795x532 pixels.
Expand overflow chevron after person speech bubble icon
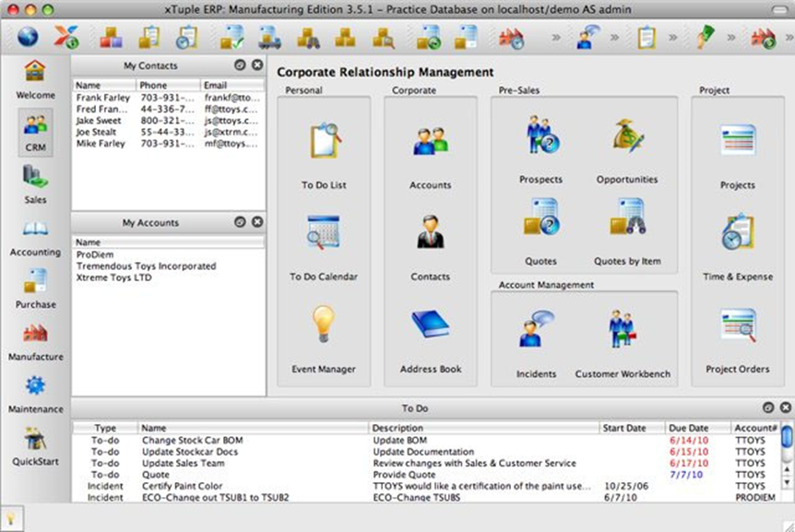click(614, 38)
